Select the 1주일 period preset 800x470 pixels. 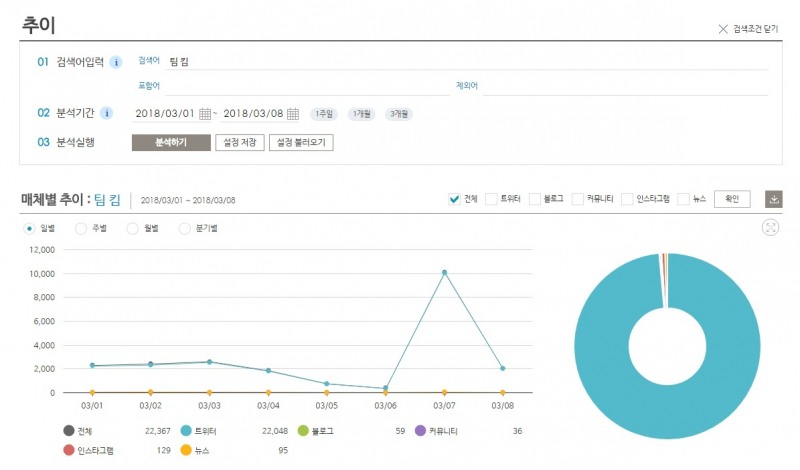click(323, 114)
